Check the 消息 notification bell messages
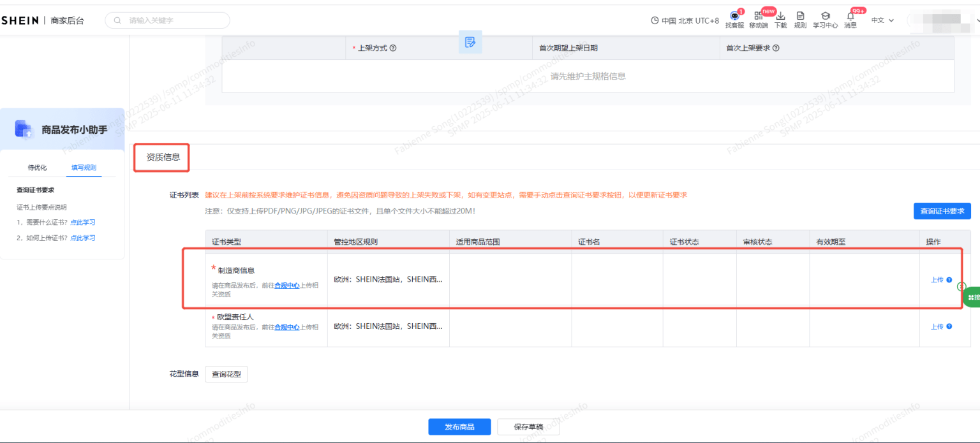The height and width of the screenshot is (443, 980). pos(850,20)
